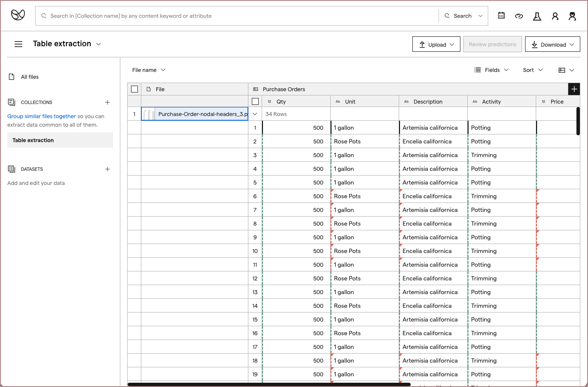Click the masked avatar icon top right
Viewport: 588px width, 387px height.
(x=573, y=16)
